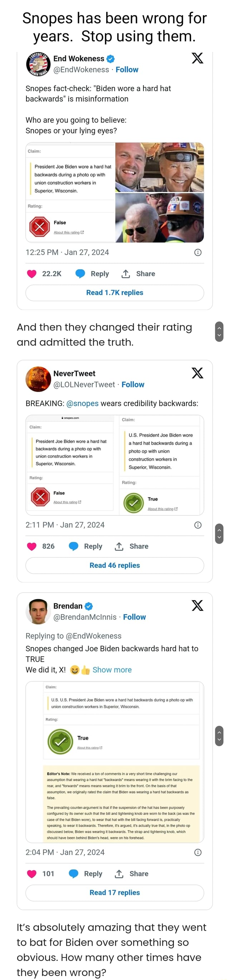Click Follow next to @EndWokeness
This screenshot has height=980, width=229.
pos(127,69)
